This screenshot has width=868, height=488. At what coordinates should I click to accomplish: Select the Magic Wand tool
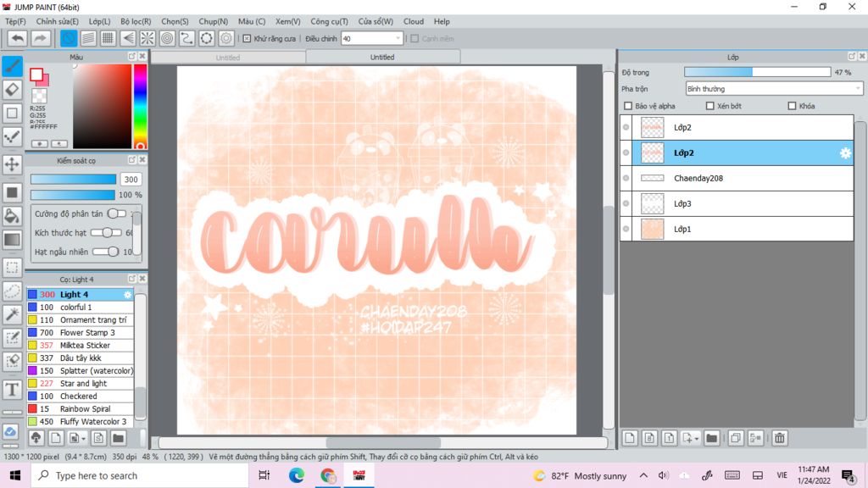(x=12, y=314)
